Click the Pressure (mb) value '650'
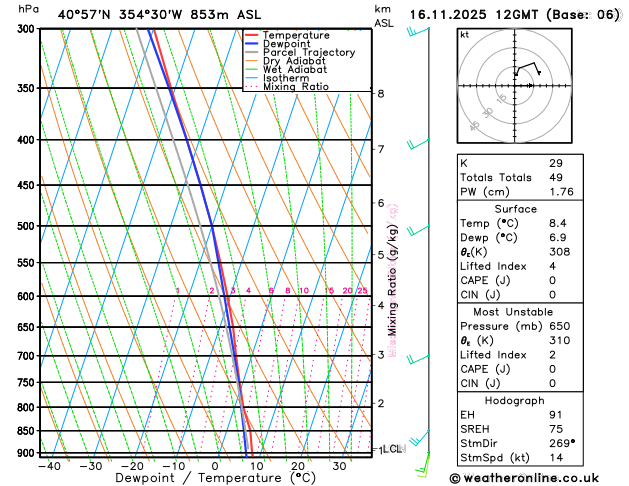 point(560,326)
